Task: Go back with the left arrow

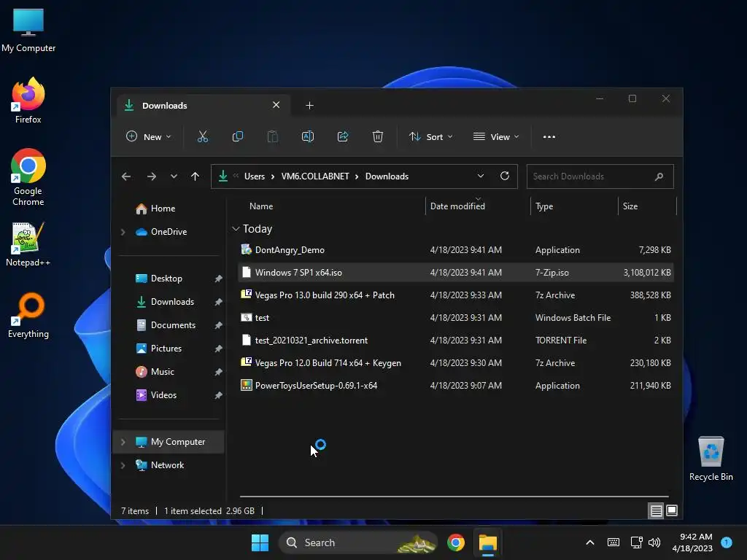Action: pos(126,176)
